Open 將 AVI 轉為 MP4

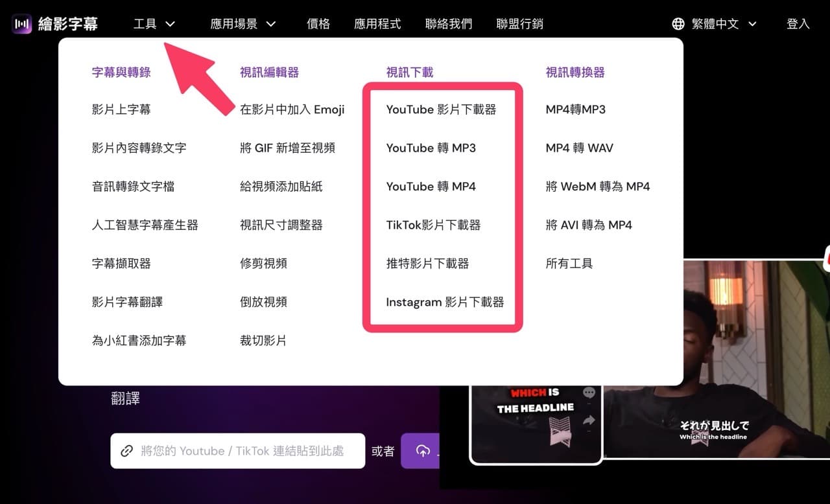tap(589, 225)
